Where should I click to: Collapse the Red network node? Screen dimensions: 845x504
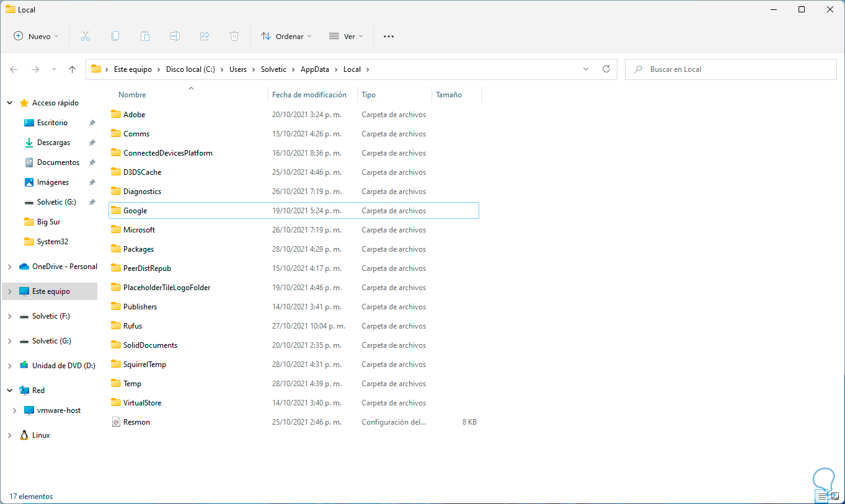(x=9, y=391)
